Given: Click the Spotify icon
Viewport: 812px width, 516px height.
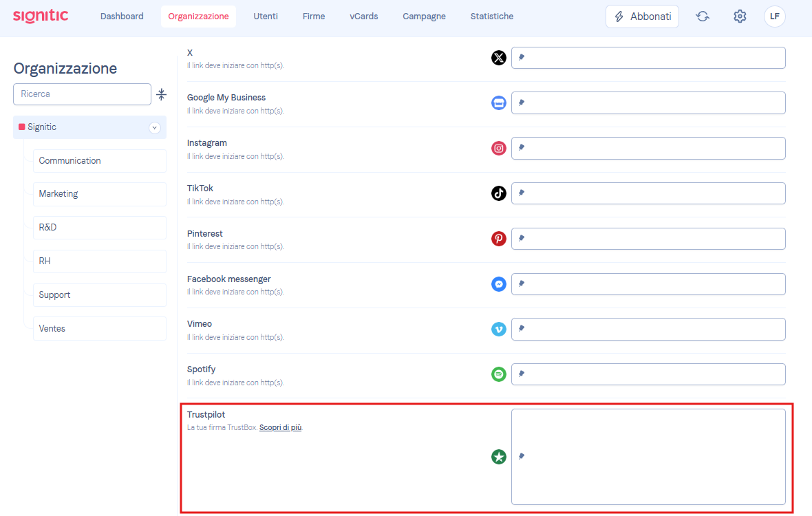Looking at the screenshot, I should [498, 374].
